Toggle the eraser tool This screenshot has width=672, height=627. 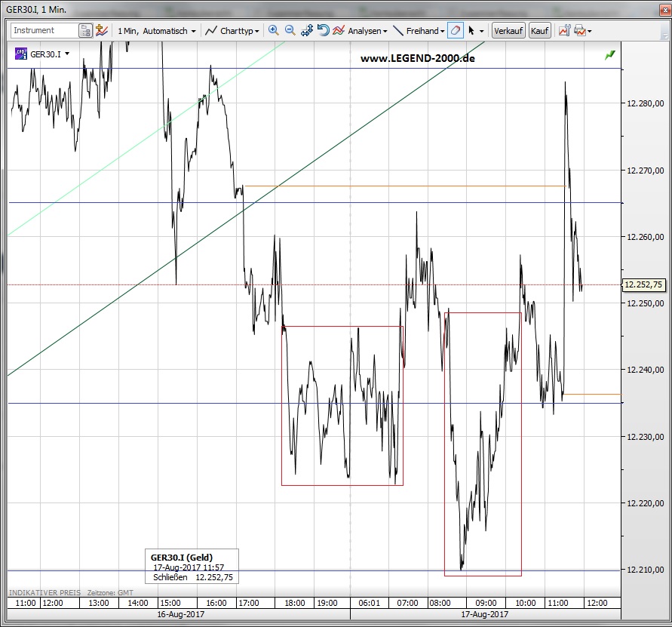pyautogui.click(x=456, y=31)
